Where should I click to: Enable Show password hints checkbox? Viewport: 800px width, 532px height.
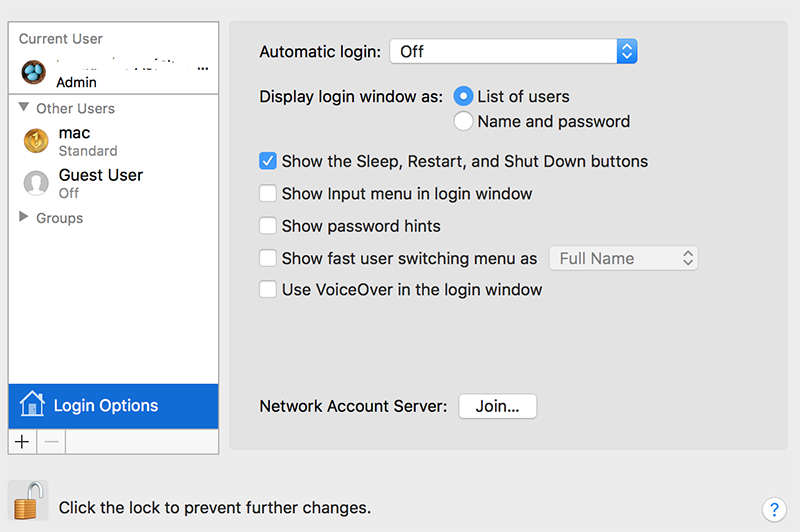[x=268, y=225]
